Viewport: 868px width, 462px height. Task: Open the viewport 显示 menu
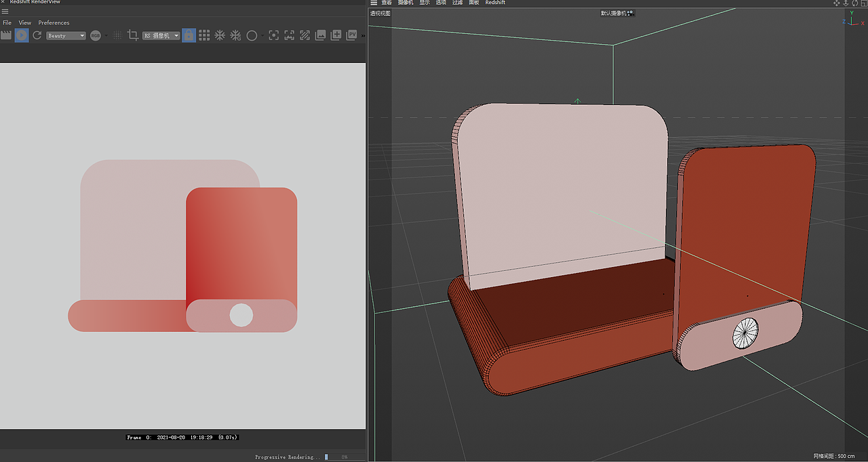(425, 3)
